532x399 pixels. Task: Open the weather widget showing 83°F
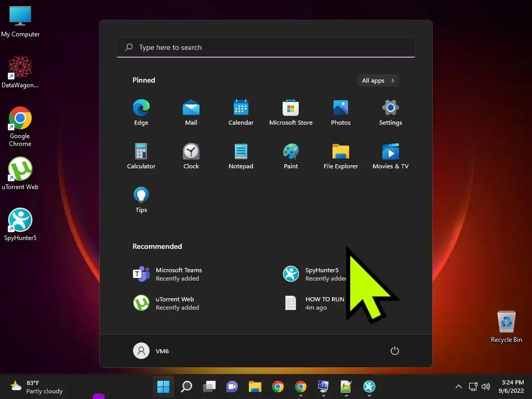(x=37, y=387)
